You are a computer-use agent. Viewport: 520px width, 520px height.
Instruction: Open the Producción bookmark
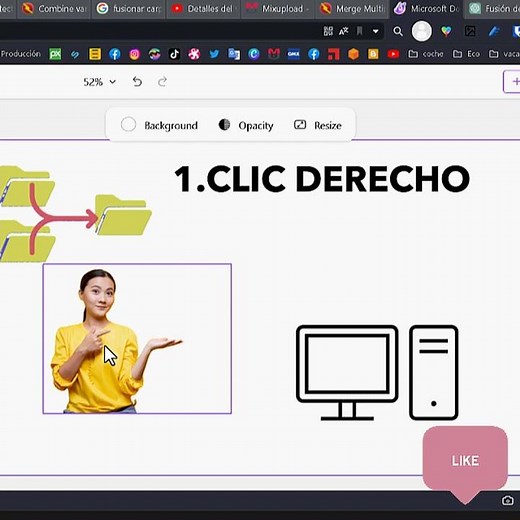pos(21,54)
